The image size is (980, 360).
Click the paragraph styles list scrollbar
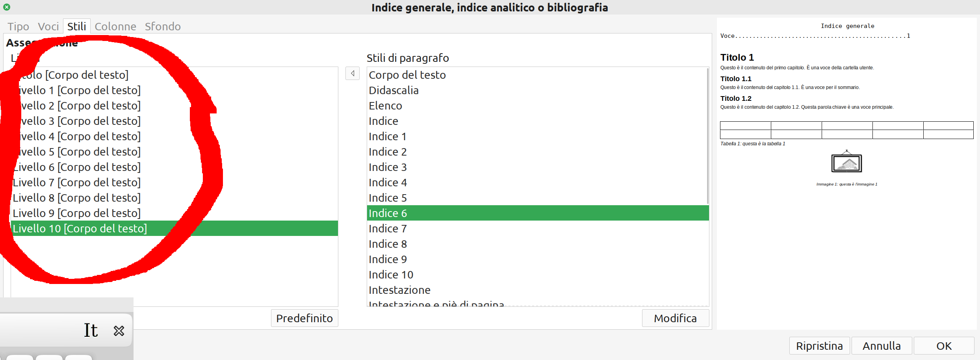pos(707,136)
